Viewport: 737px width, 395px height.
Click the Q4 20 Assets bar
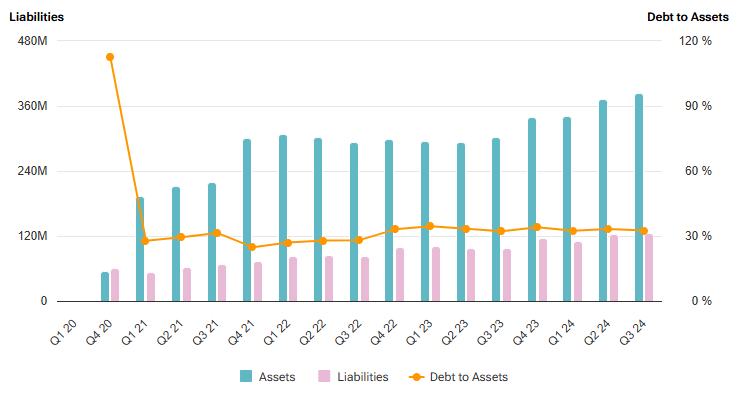(105, 287)
